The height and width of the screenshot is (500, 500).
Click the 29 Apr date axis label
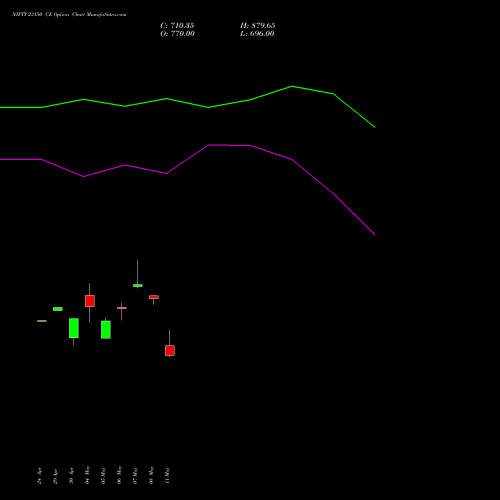(x=55, y=476)
